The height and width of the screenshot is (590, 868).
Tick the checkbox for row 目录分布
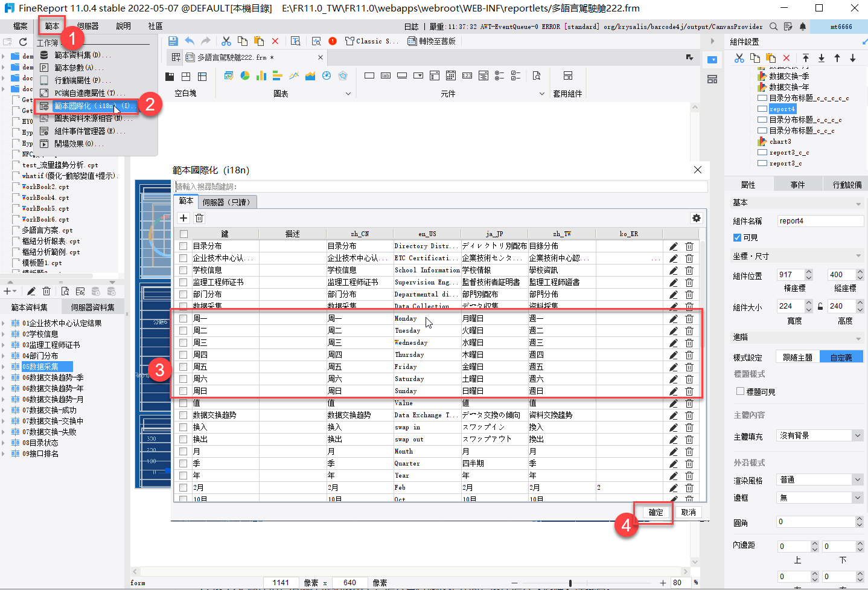click(183, 246)
